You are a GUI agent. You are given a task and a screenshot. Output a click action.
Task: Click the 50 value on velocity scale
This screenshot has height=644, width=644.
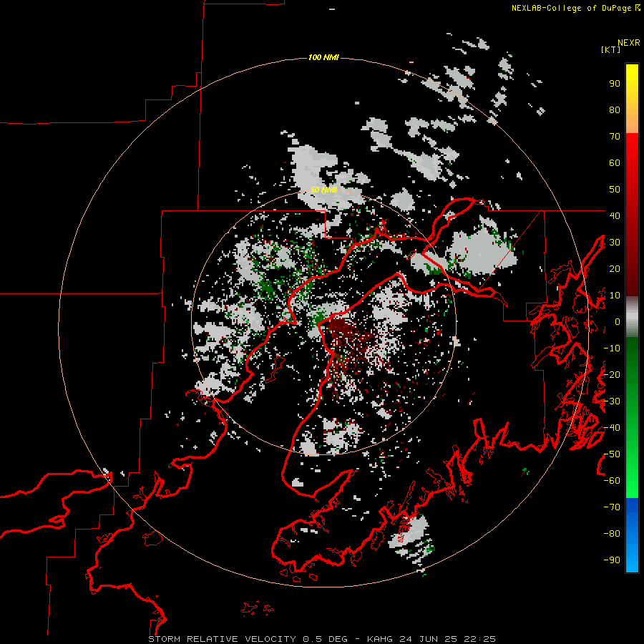(x=615, y=190)
